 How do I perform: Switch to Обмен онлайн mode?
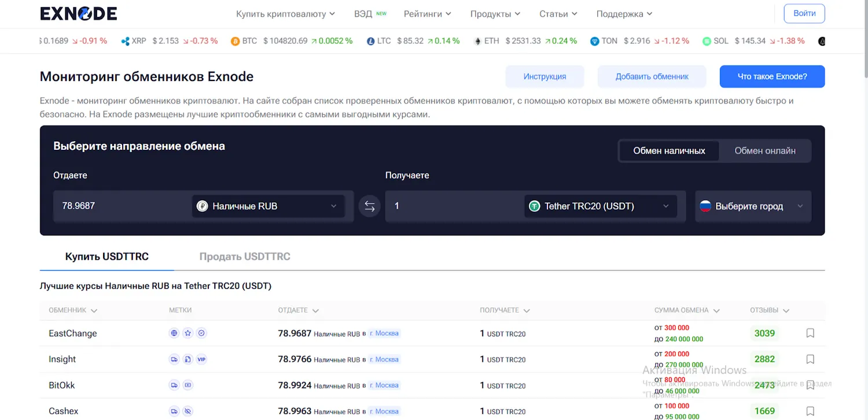coord(765,151)
